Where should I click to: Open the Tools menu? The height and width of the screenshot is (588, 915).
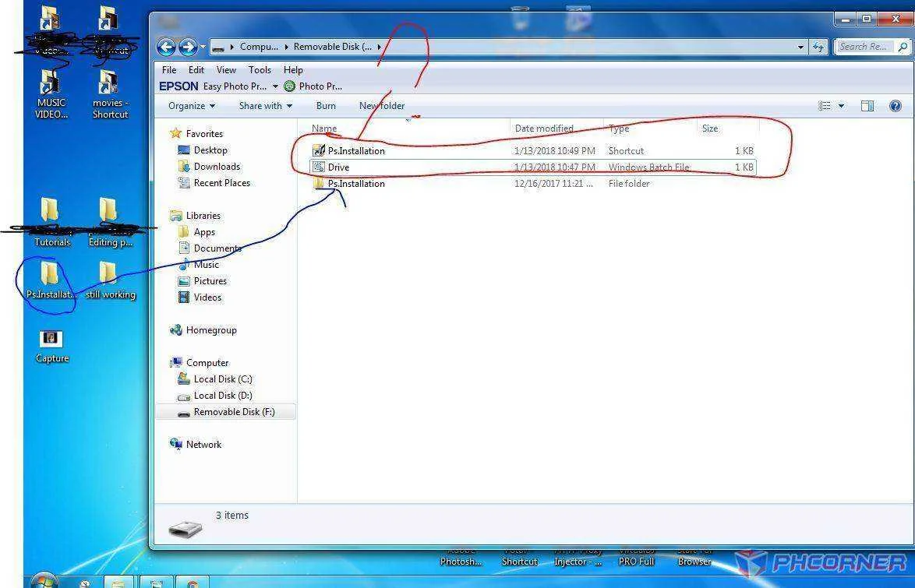[x=260, y=70]
